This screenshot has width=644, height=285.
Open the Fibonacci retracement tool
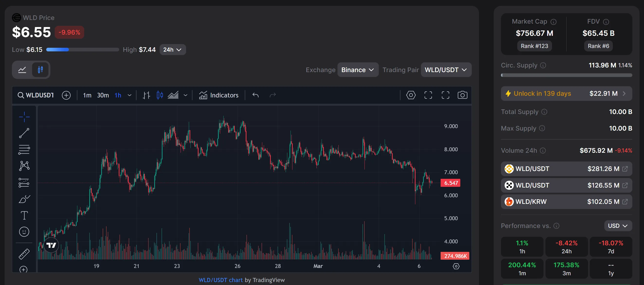[24, 150]
